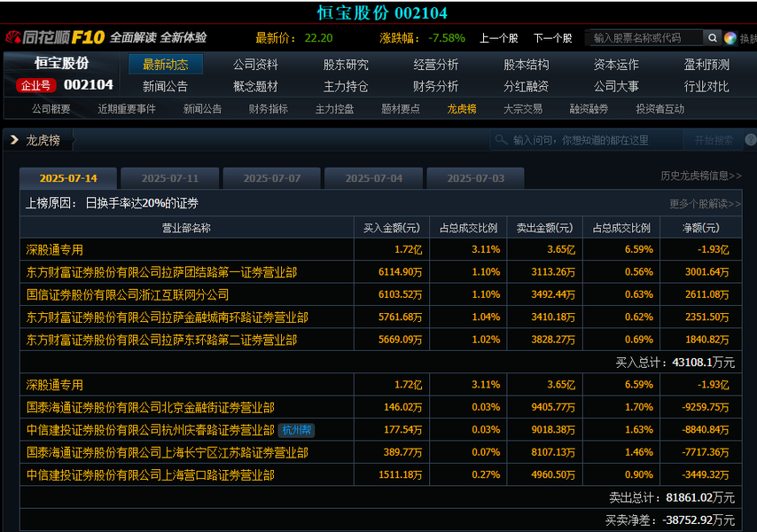Screen dimensions: 757x532
Task: Click the red 企业号 badge
Action: tap(35, 85)
